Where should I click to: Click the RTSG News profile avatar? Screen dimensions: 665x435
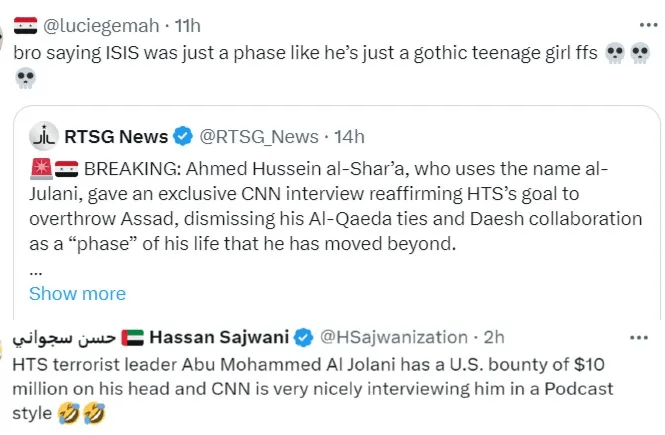coord(44,136)
